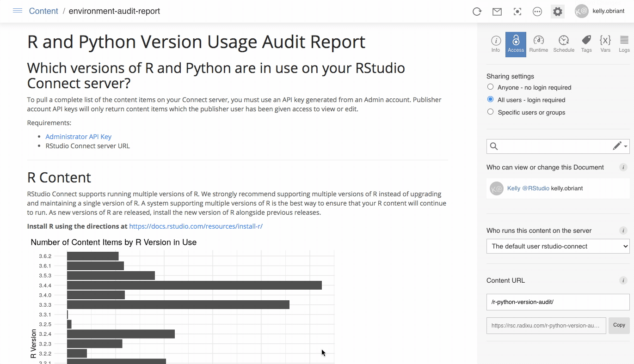
Task: Click the main 'R and Python Version' report title
Action: click(197, 42)
